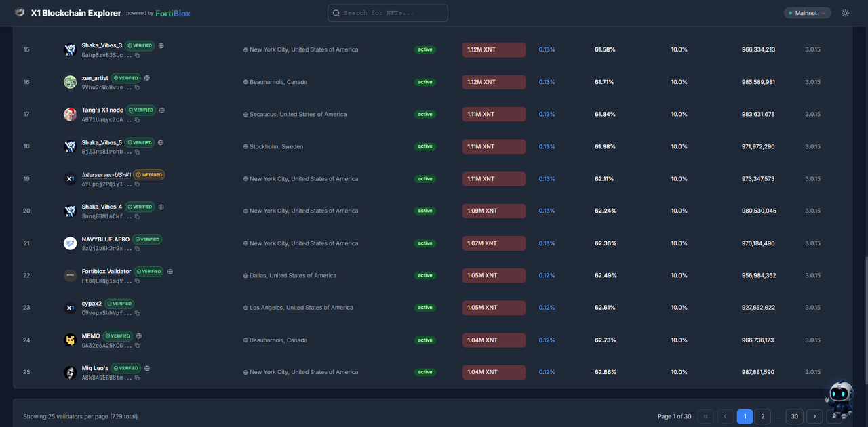
Task: Open the robot assistant chat
Action: (840, 398)
